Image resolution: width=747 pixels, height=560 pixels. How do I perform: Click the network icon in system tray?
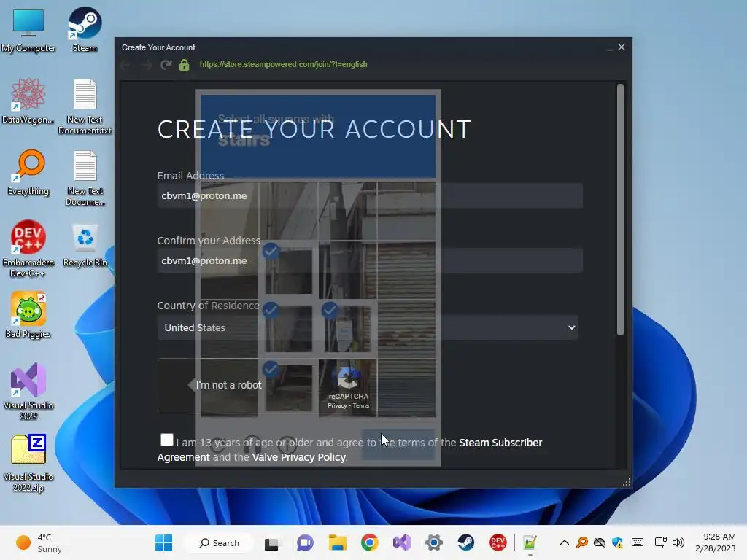click(660, 542)
